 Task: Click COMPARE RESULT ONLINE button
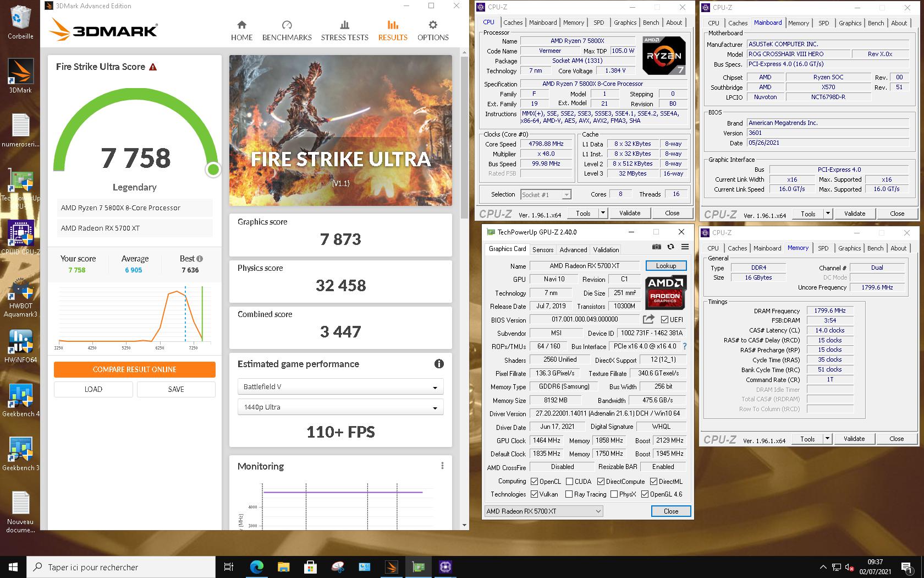[x=135, y=369]
